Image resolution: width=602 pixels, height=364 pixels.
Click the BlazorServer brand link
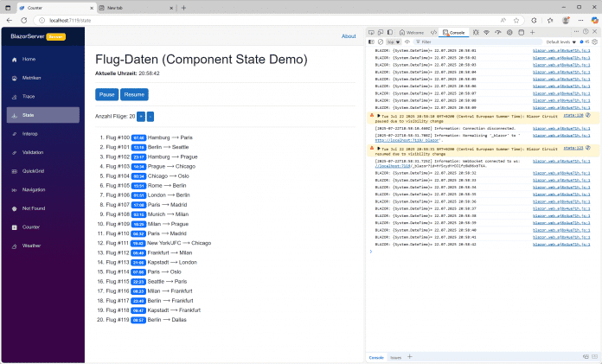point(28,36)
